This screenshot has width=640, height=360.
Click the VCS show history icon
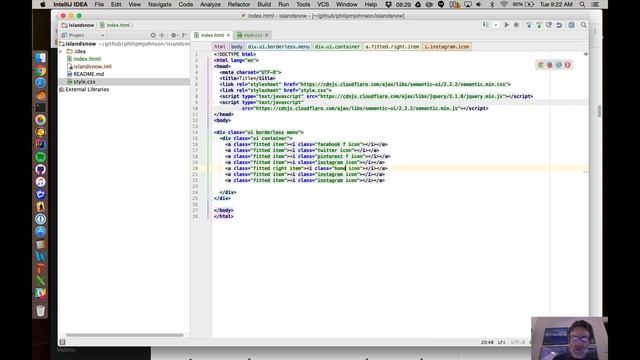click(549, 25)
